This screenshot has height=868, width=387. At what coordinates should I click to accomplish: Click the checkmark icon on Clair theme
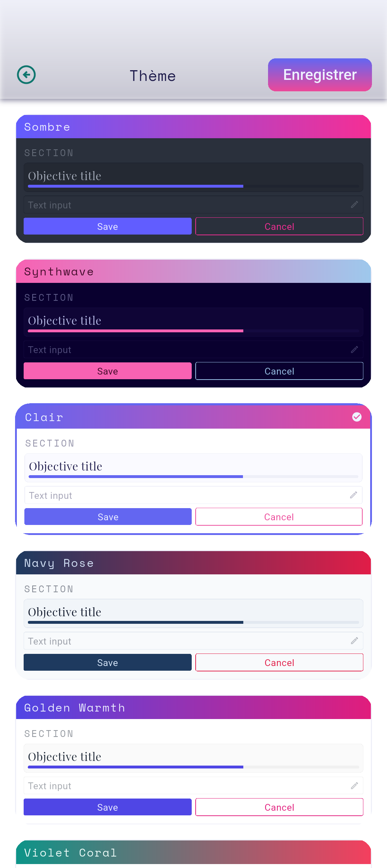point(357,417)
